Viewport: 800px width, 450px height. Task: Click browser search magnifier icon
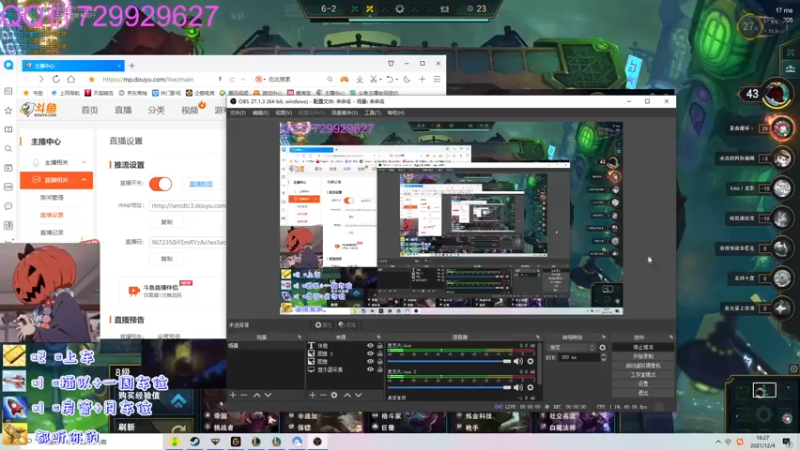pyautogui.click(x=330, y=79)
